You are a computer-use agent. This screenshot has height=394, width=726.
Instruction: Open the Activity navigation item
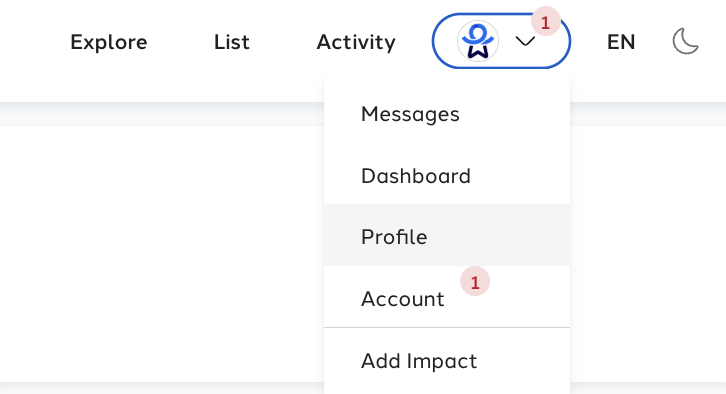(356, 43)
